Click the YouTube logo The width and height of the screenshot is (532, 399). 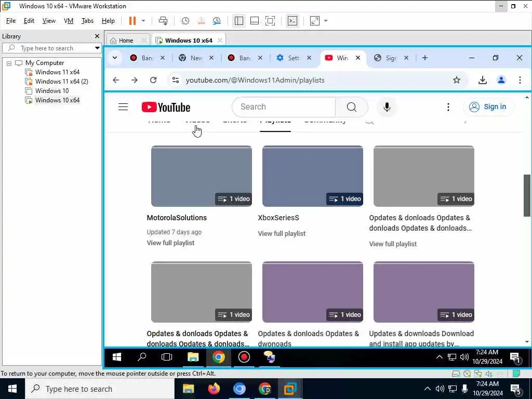coord(166,107)
